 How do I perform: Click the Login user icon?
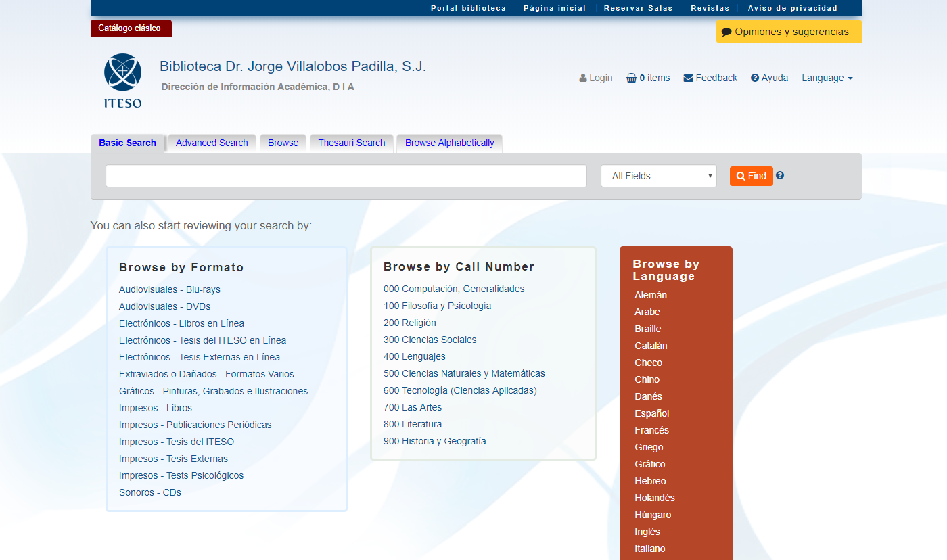tap(583, 78)
